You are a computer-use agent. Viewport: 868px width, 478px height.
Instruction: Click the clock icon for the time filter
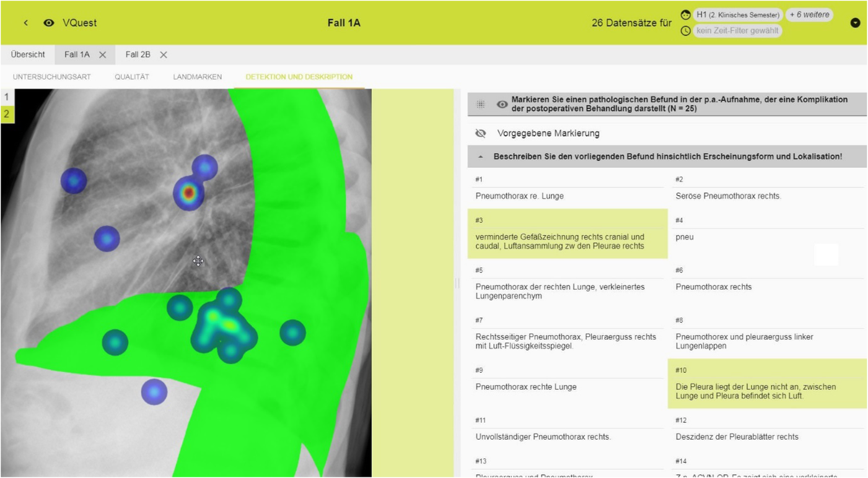click(x=685, y=30)
